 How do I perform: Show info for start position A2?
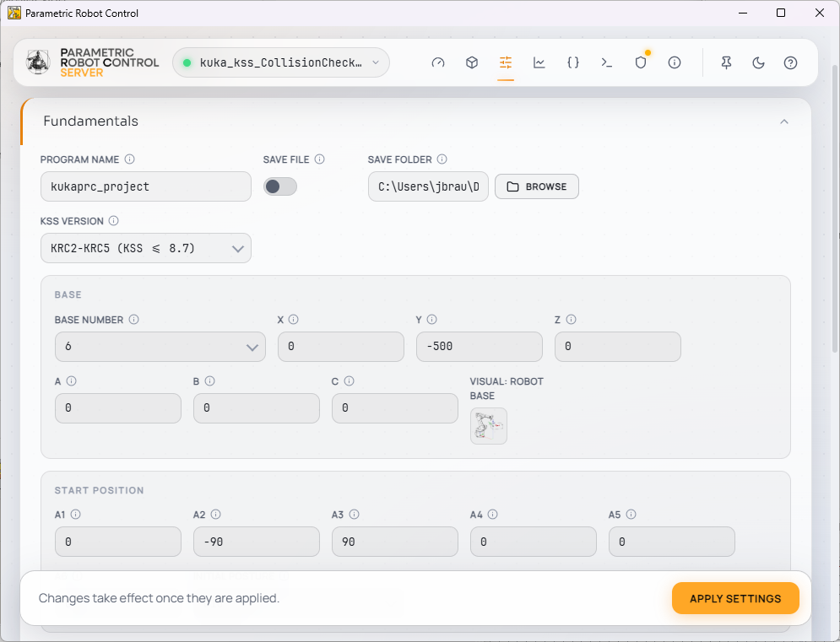pyautogui.click(x=215, y=514)
